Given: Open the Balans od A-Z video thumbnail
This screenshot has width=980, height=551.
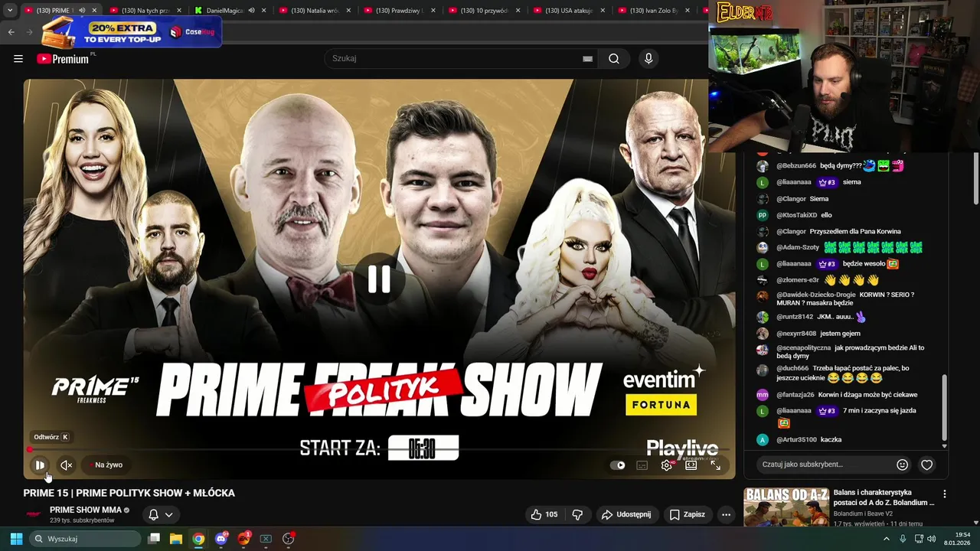Looking at the screenshot, I should point(786,507).
